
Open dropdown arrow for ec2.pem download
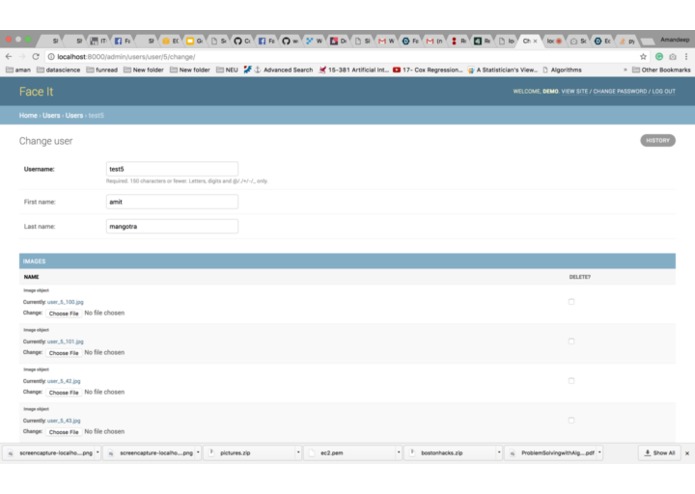pos(398,452)
